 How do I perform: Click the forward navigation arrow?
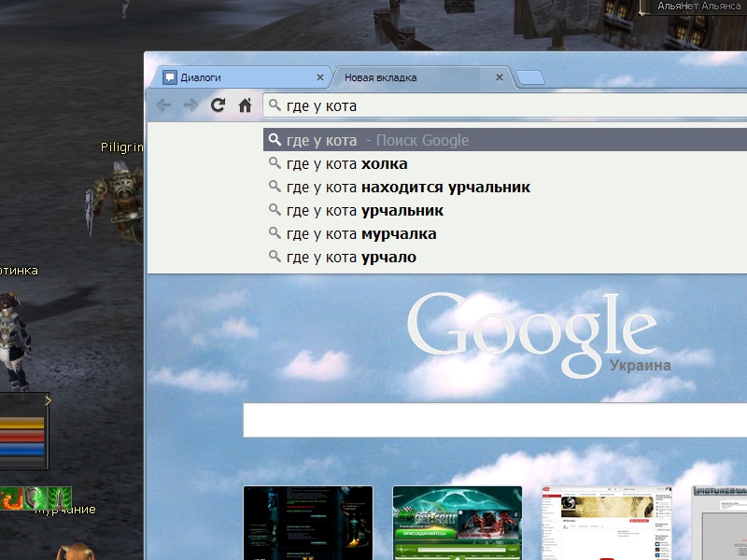[190, 105]
